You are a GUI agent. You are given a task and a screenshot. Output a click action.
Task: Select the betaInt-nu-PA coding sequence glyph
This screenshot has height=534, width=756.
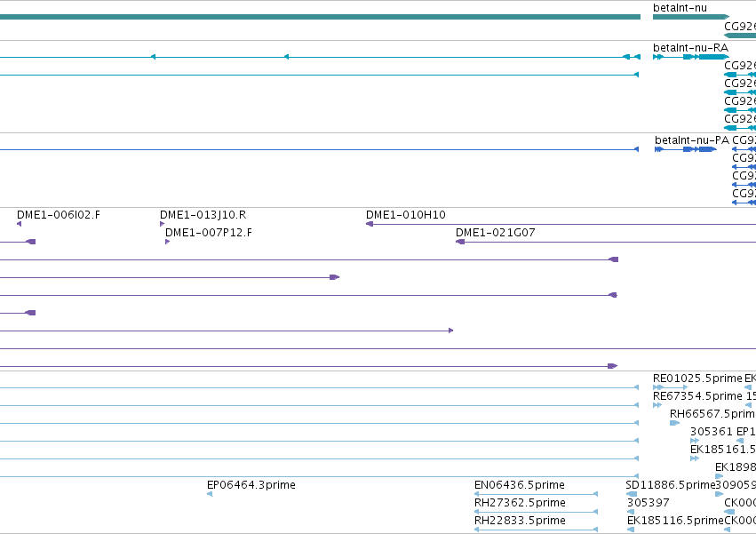coord(686,149)
